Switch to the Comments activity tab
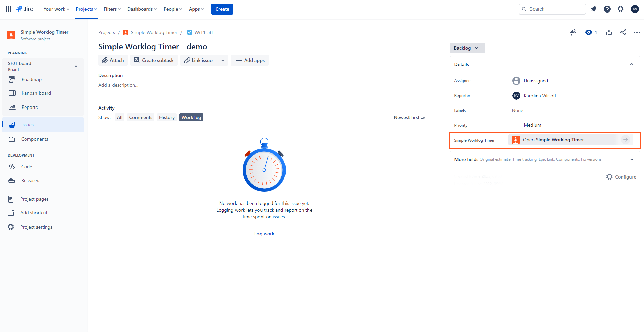The image size is (644, 332). click(x=141, y=117)
